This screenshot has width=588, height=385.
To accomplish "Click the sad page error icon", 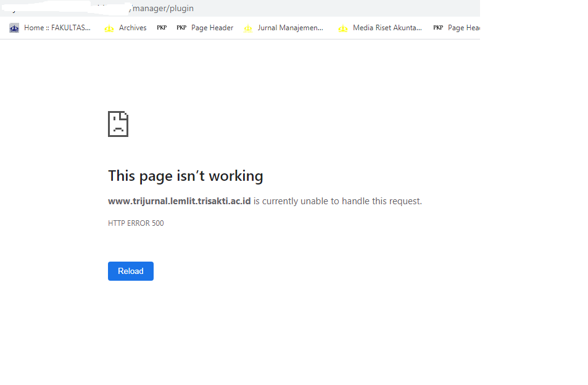I will pos(118,124).
